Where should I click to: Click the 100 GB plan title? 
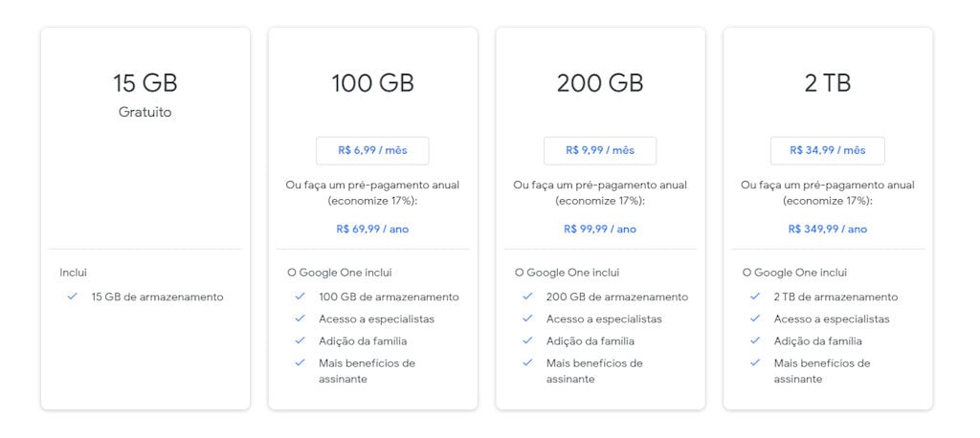click(x=372, y=83)
